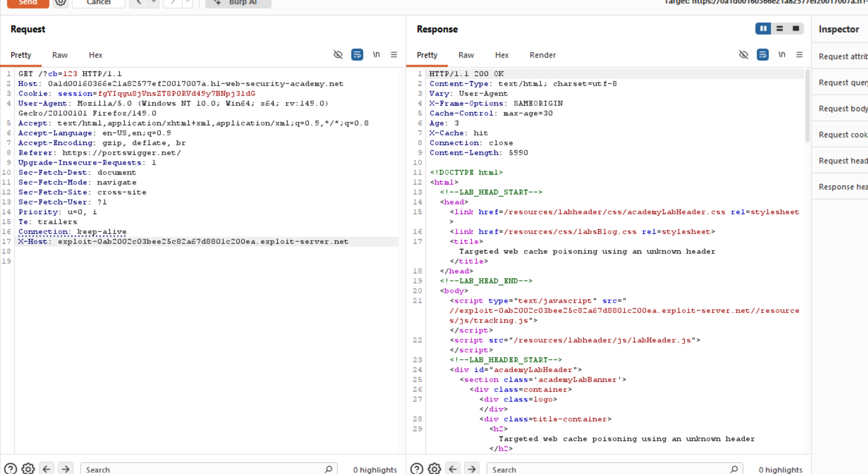
Task: Hide non-printable characters in Response panel
Action: tap(743, 55)
